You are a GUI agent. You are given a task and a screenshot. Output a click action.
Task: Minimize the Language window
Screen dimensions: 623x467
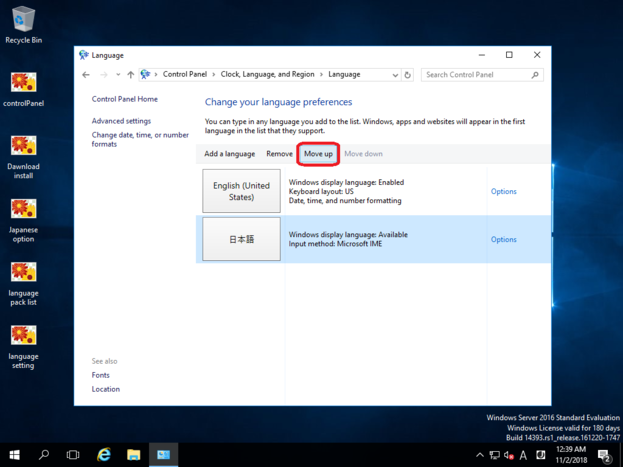point(482,55)
